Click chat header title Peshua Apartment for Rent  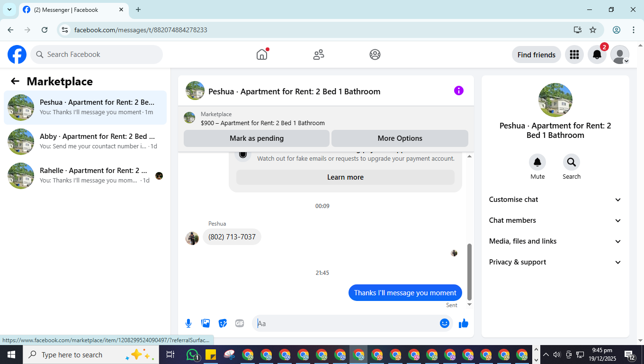pyautogui.click(x=295, y=91)
